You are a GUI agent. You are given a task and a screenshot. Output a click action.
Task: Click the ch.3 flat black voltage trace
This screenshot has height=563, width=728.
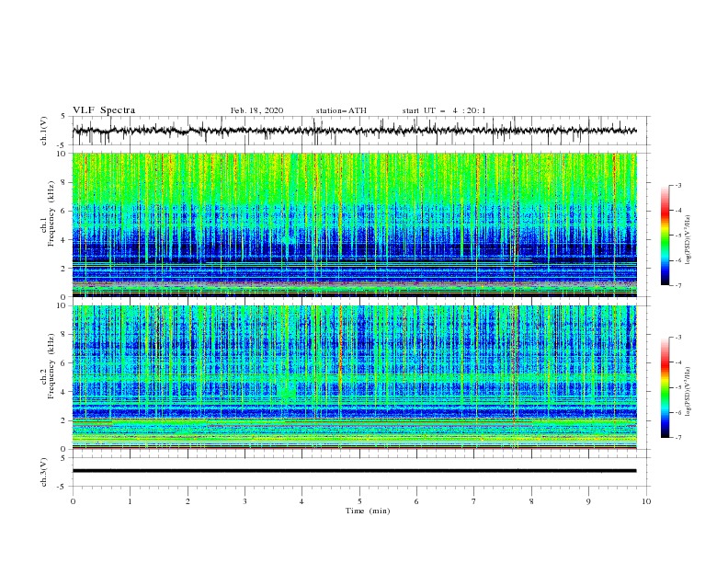tap(354, 471)
